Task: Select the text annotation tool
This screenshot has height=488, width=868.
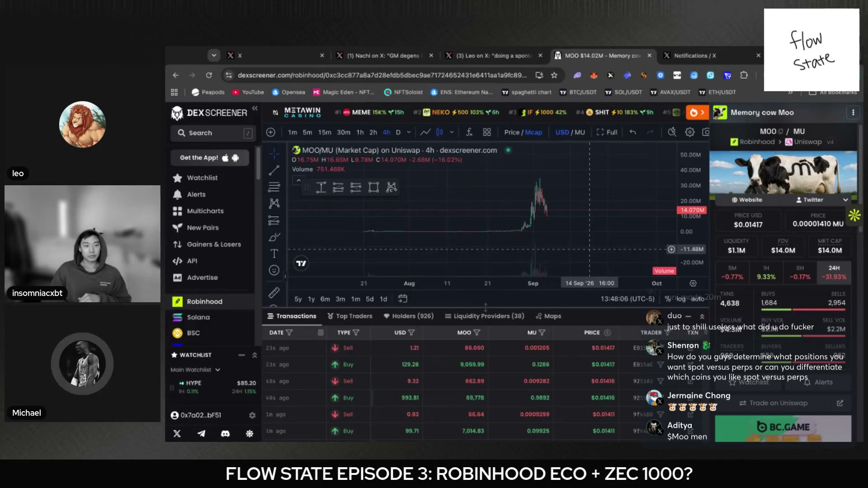Action: click(x=274, y=253)
